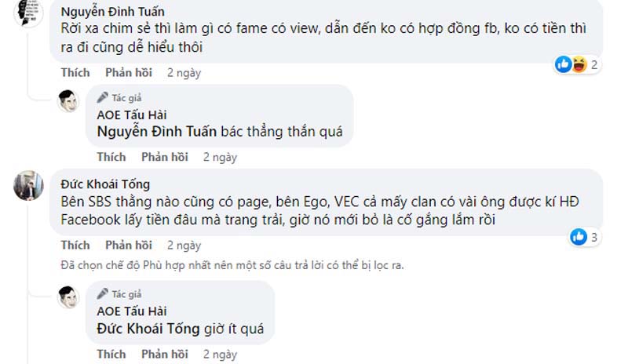Image resolution: width=628 pixels, height=364 pixels.
Task: Reply to Nguyễn Đình Tuấn's comment with Phản hồi
Action: pos(129,72)
